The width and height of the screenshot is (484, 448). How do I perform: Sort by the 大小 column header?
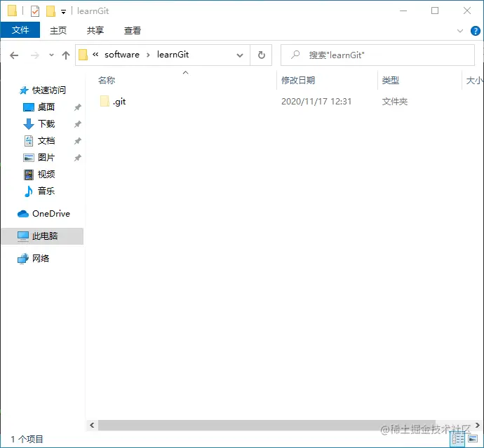(473, 81)
